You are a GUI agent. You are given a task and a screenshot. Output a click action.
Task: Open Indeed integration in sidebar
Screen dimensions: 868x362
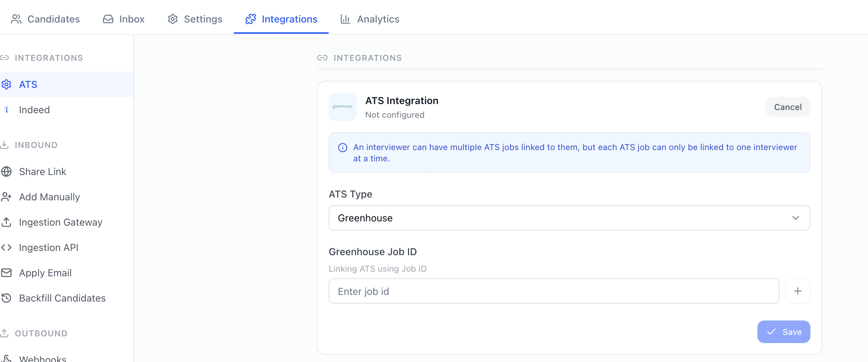coord(67,110)
